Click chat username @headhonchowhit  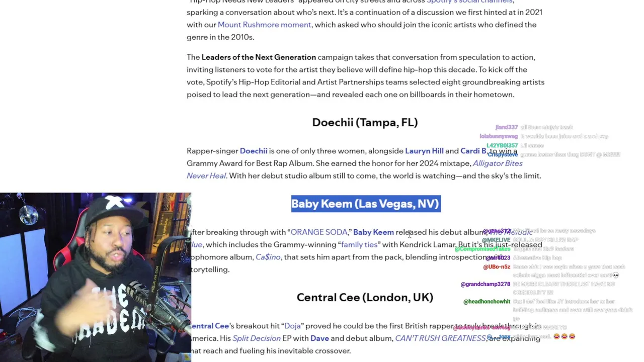coord(487,302)
